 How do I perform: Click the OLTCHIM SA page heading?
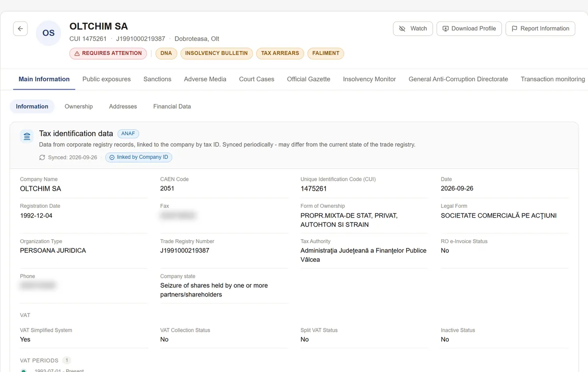click(98, 26)
